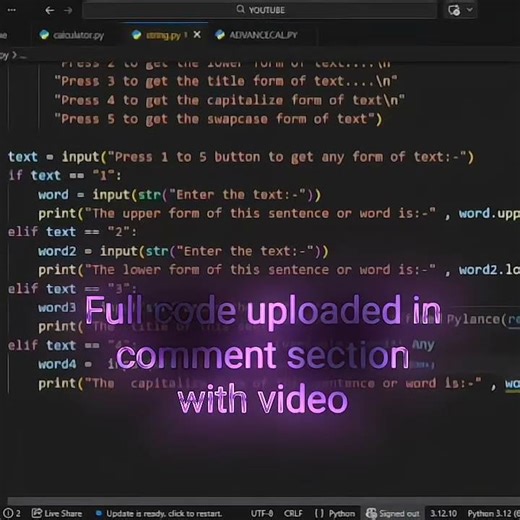Open the three-dots menu in title bar

point(11,10)
